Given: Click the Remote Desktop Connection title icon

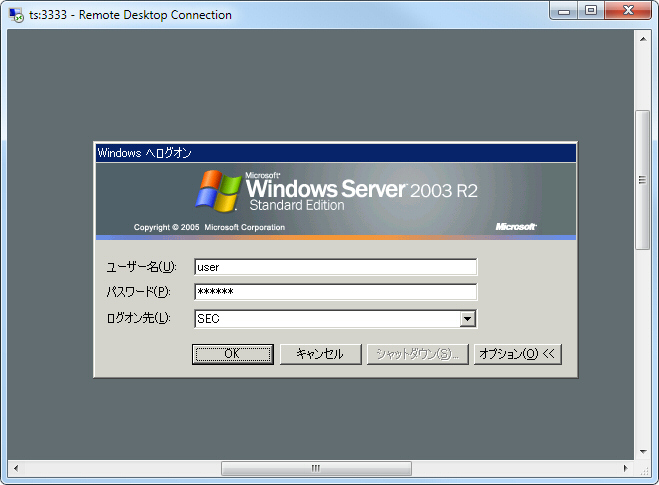Looking at the screenshot, I should point(16,15).
